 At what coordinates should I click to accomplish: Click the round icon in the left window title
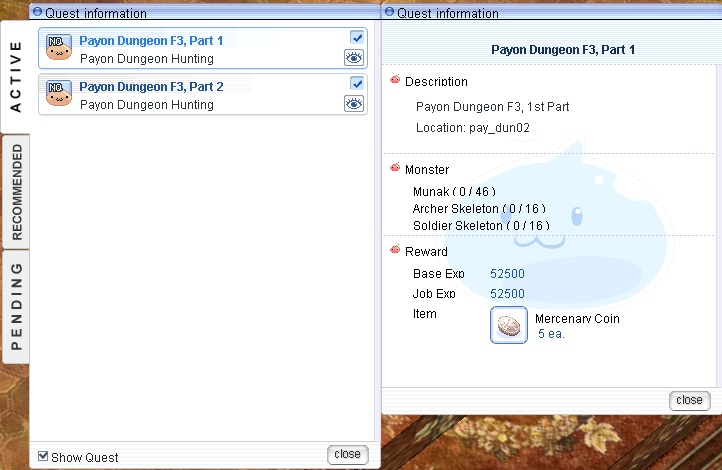coord(37,13)
